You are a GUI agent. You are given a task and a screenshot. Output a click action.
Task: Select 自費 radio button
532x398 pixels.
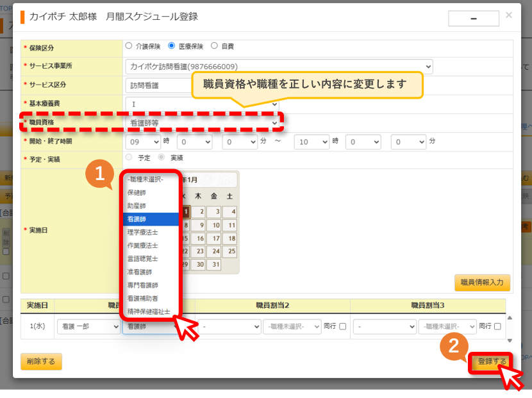[214, 46]
